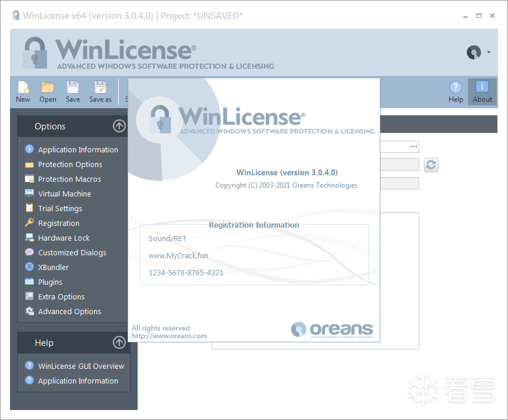This screenshot has height=420, width=508.
Task: Click the Protection Options icon
Action: [x=29, y=164]
